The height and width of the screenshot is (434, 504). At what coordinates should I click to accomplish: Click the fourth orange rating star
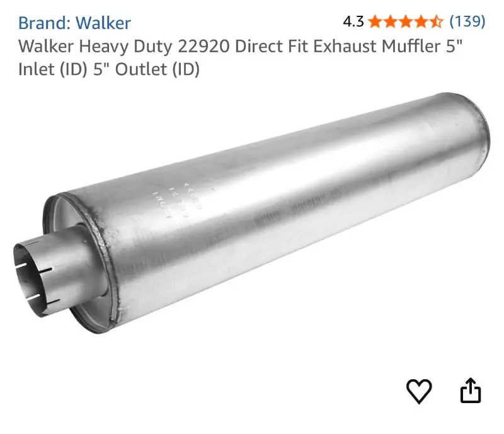click(x=421, y=22)
